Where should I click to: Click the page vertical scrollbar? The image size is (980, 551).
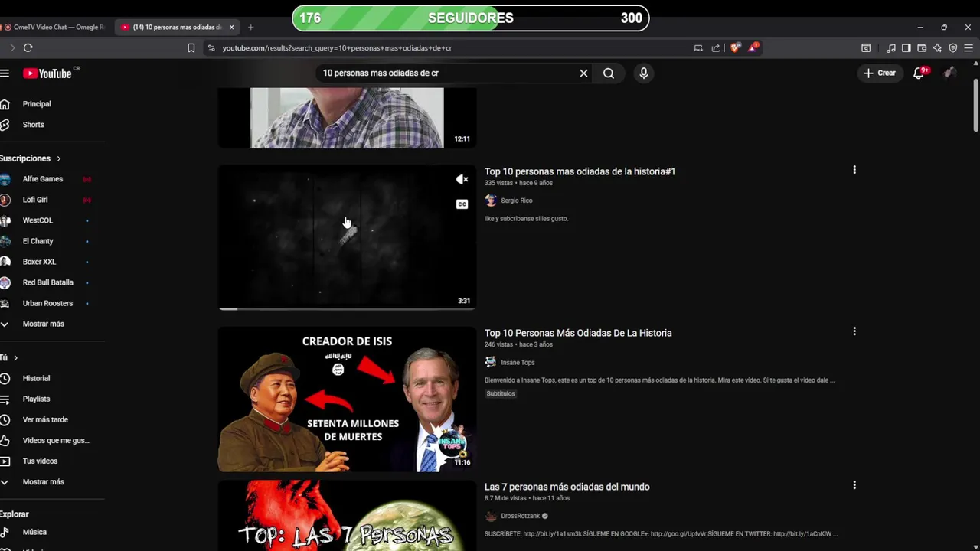pyautogui.click(x=975, y=106)
